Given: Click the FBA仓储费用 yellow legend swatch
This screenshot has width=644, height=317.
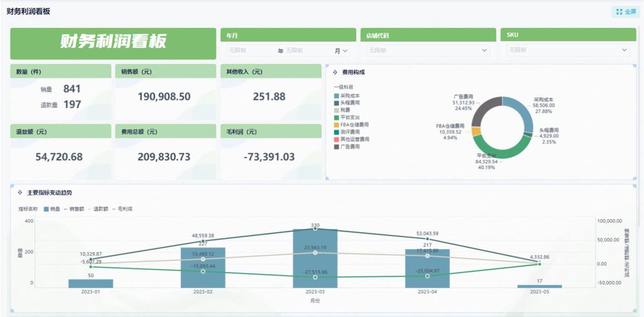Looking at the screenshot, I should click(336, 125).
